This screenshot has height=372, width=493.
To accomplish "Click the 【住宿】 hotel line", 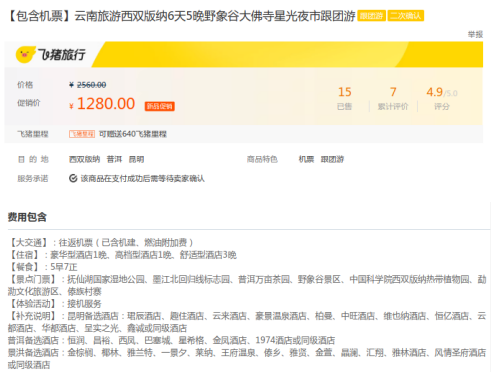I will click(x=122, y=255).
